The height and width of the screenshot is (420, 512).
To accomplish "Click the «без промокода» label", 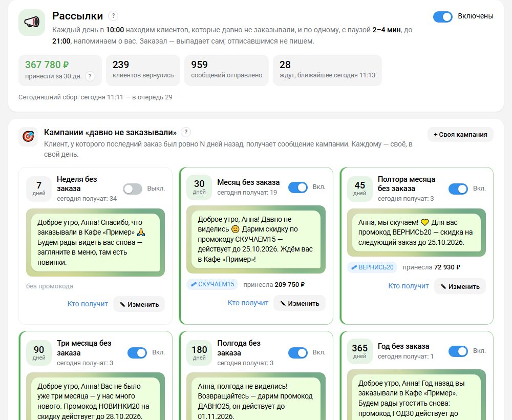I will point(50,286).
